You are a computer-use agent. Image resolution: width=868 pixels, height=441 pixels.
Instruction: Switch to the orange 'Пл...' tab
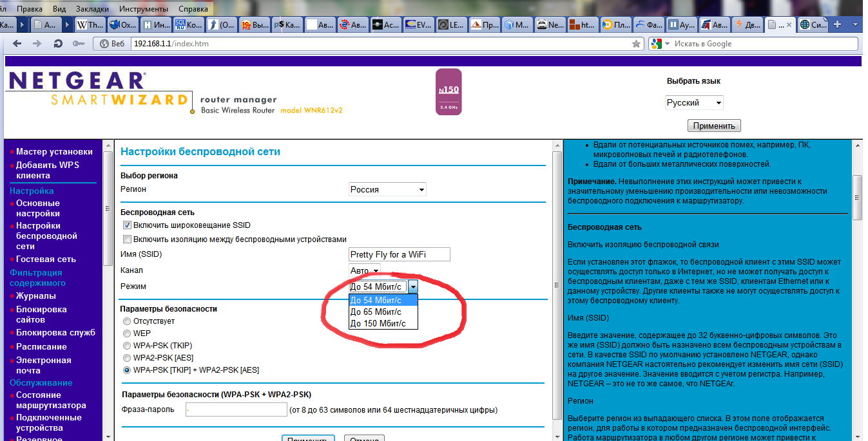click(617, 25)
